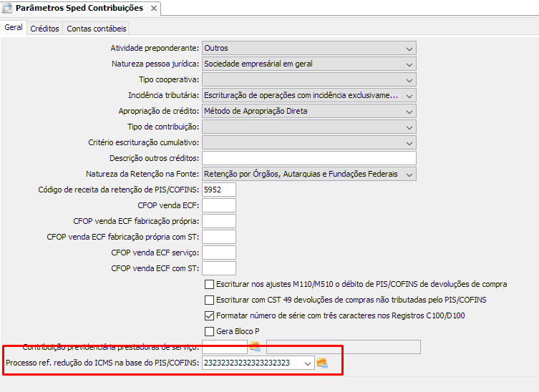Open Atividade preponderante dropdown
Viewport: 539px width, 392px height.
click(x=409, y=48)
